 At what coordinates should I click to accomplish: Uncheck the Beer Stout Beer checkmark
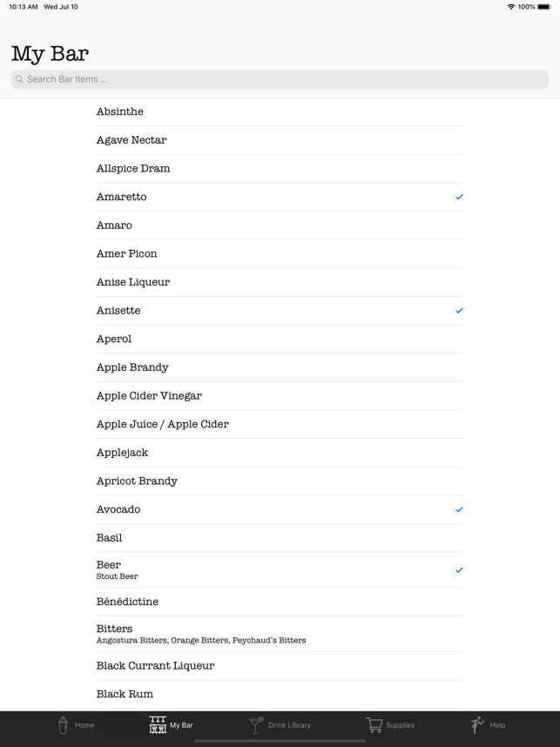459,569
